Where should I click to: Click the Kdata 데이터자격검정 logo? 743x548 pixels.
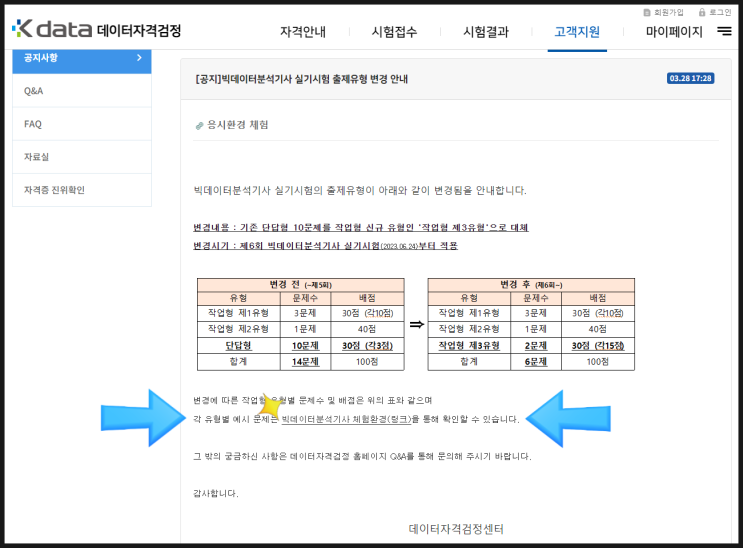97,29
